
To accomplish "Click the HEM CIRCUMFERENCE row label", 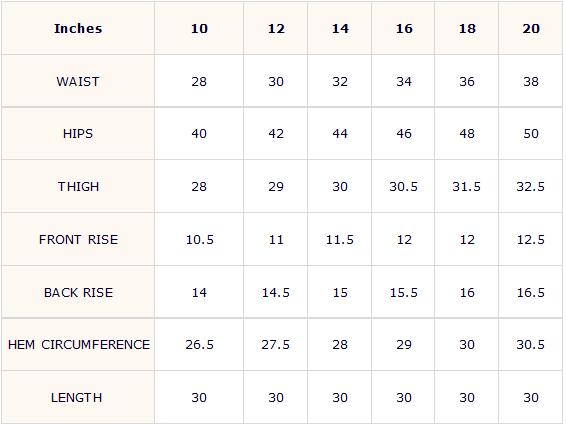I will (78, 345).
